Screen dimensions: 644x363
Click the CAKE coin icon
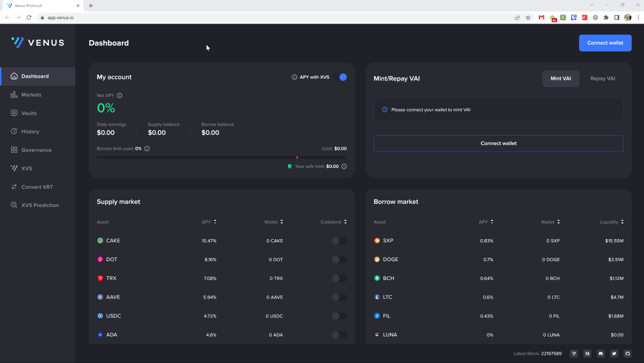(x=100, y=241)
